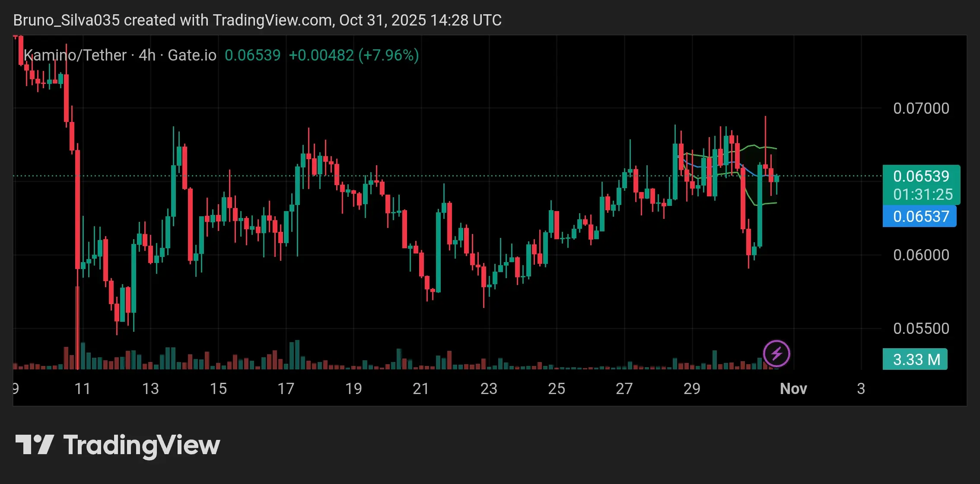This screenshot has width=980, height=484.
Task: Click the blue 0.06537 price label
Action: [x=921, y=216]
